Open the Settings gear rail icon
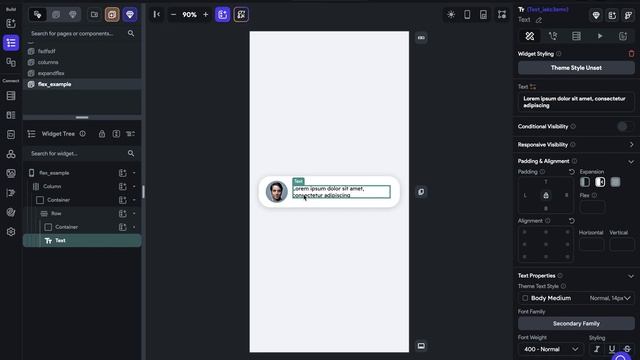This screenshot has width=640, height=360. [11, 231]
